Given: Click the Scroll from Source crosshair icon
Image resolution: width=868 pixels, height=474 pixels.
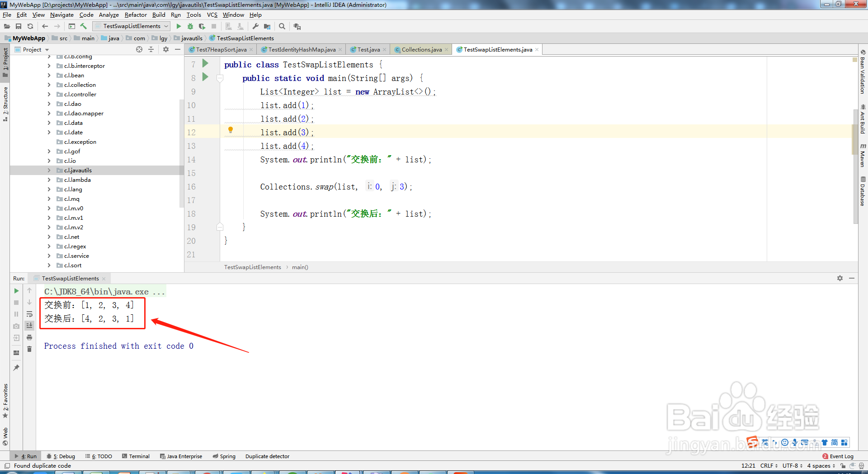Looking at the screenshot, I should click(139, 49).
